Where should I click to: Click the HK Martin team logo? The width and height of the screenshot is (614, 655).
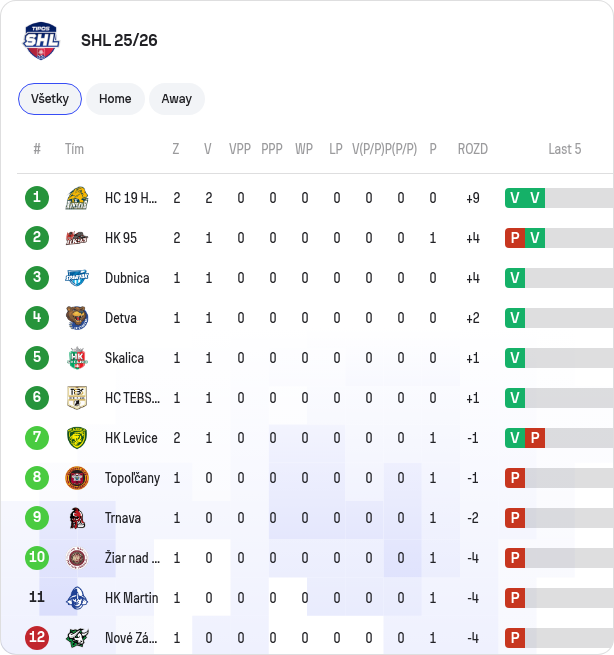[x=77, y=598]
